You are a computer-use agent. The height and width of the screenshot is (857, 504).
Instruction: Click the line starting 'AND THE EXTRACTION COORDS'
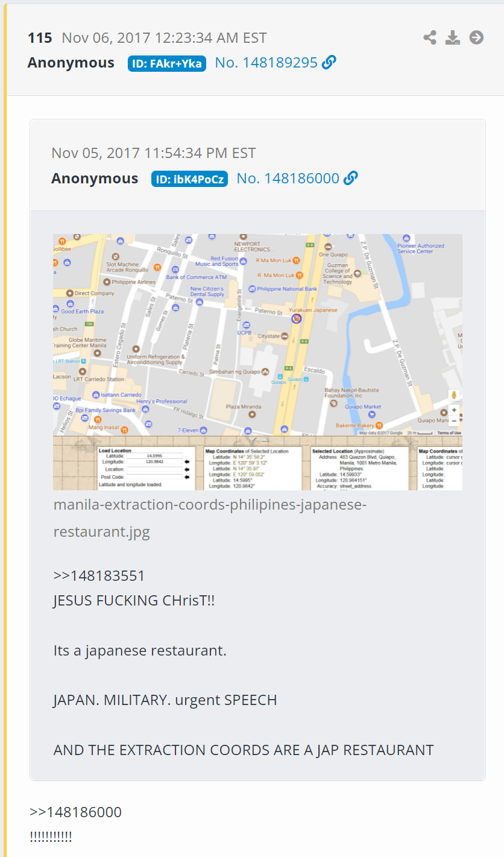[244, 750]
